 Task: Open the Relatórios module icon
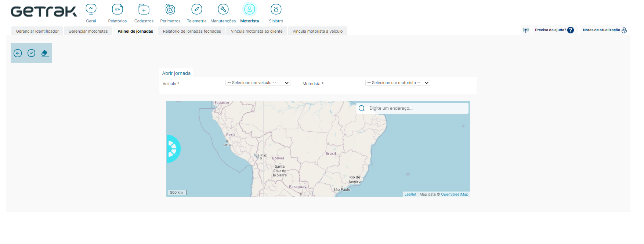tap(117, 9)
